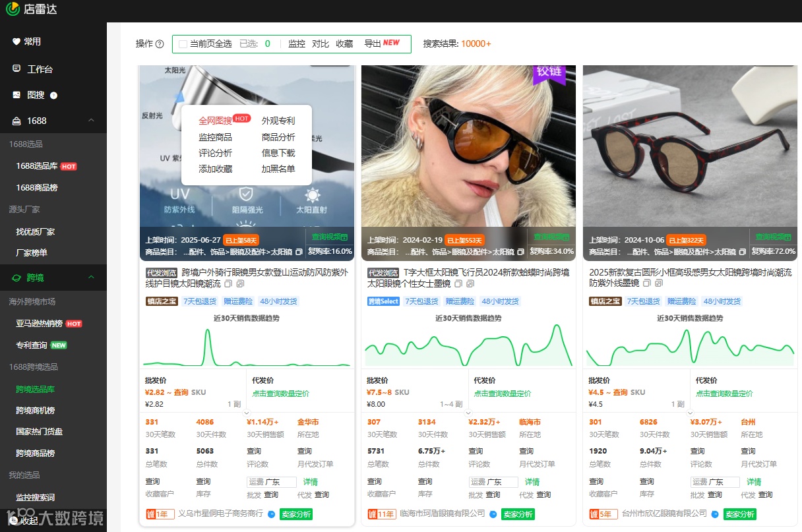Click the 运费 广东 field on 金华市 product
Image resolution: width=802 pixels, height=532 pixels.
272,482
